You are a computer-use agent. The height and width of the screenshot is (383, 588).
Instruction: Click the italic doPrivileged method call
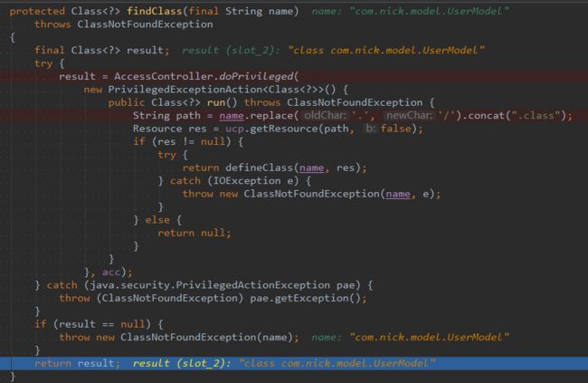[x=256, y=77]
